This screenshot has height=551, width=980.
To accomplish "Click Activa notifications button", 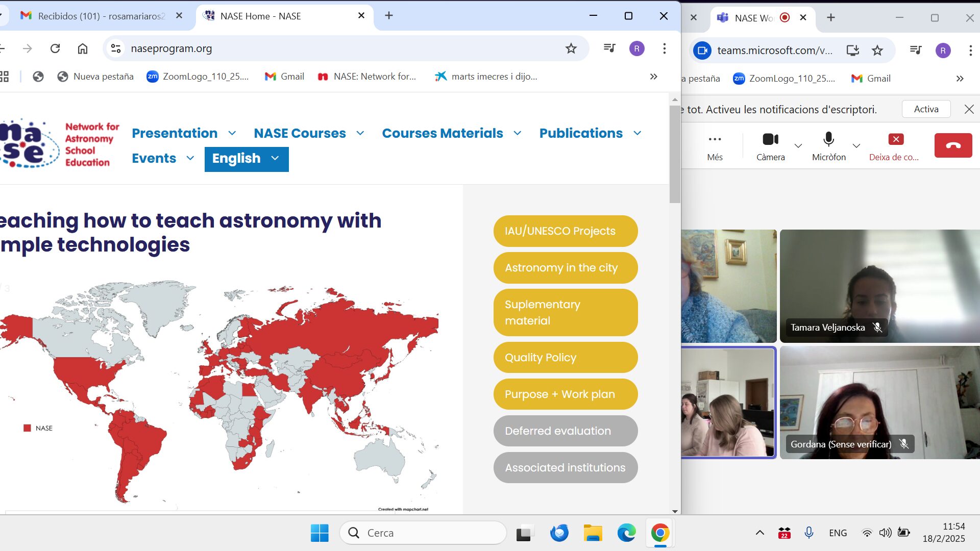I will tap(926, 109).
